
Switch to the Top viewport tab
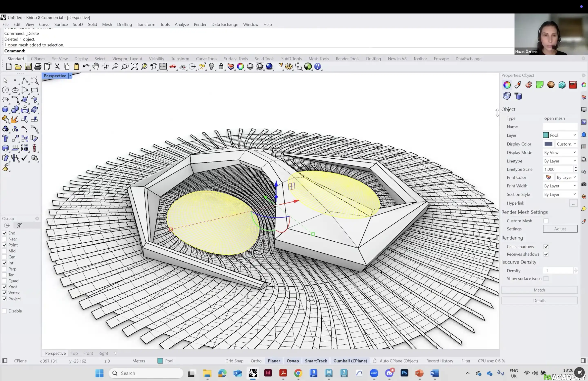click(x=74, y=353)
